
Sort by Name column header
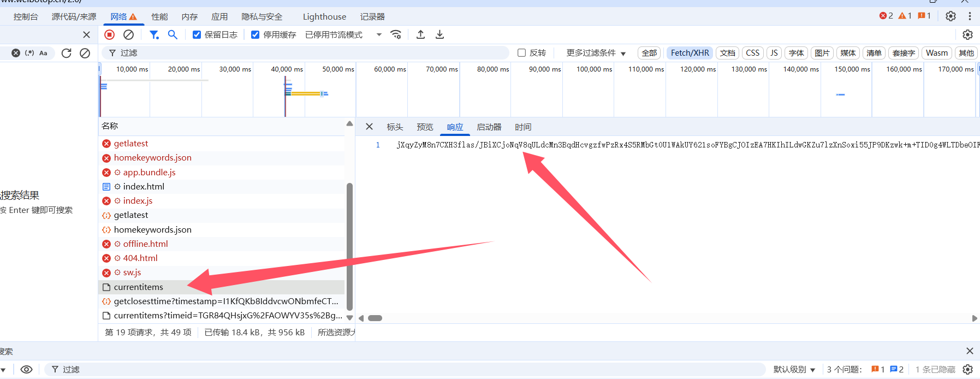[x=222, y=126]
